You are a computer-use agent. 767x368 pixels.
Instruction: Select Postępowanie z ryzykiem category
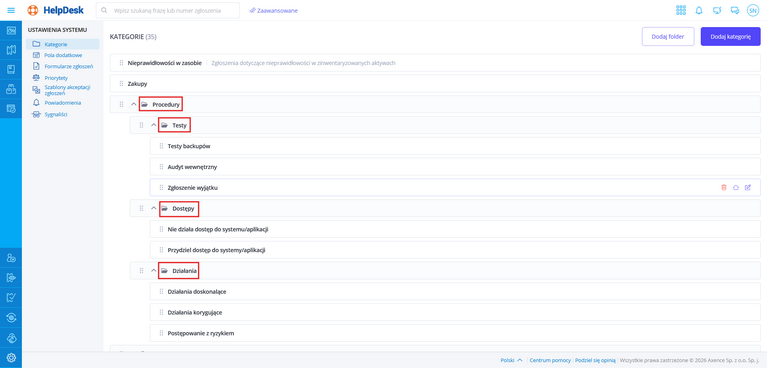coord(455,333)
